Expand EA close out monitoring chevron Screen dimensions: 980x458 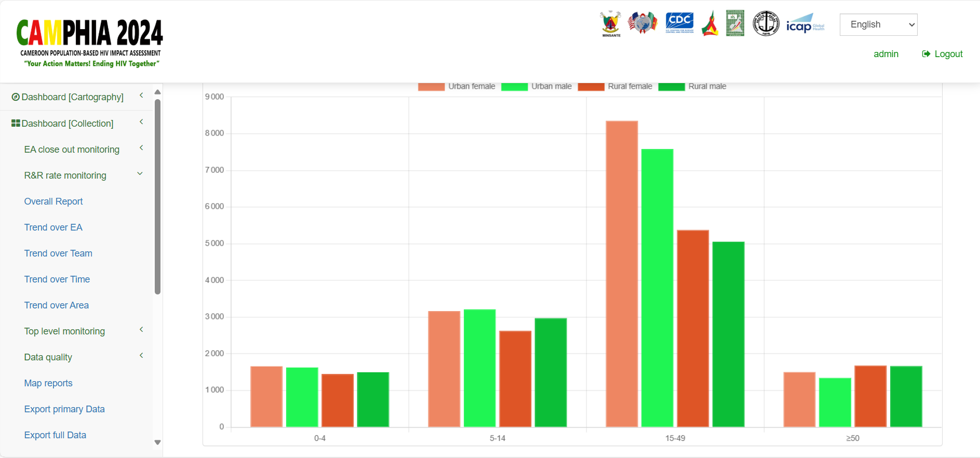(x=141, y=148)
